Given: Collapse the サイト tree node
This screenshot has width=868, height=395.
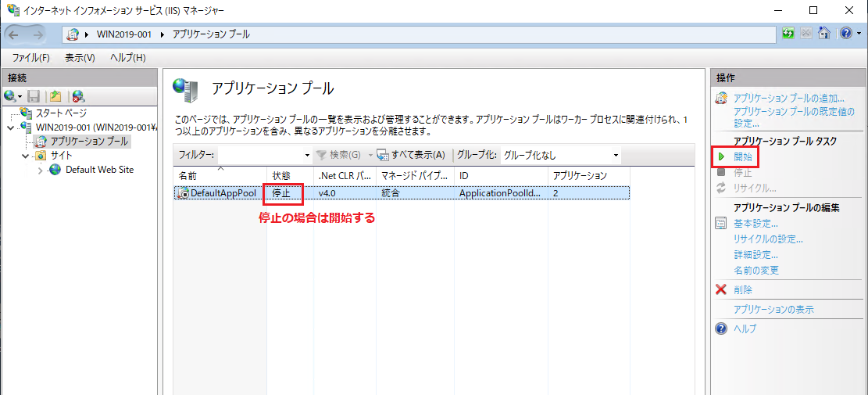Looking at the screenshot, I should 26,156.
